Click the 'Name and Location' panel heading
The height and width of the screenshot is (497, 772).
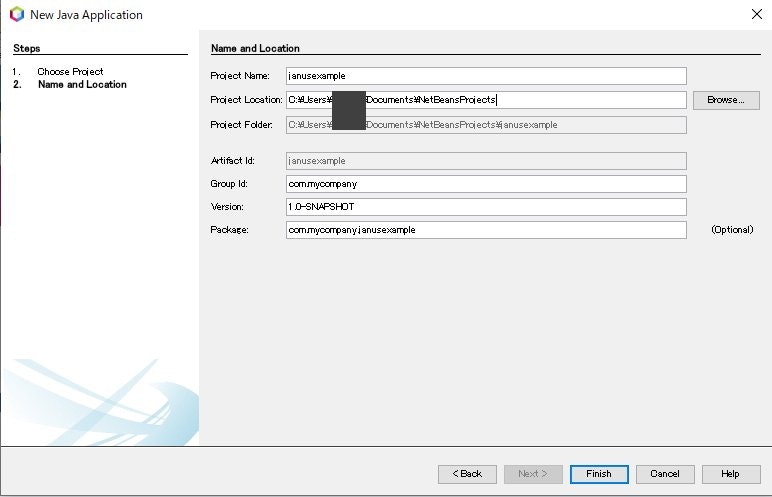(255, 48)
